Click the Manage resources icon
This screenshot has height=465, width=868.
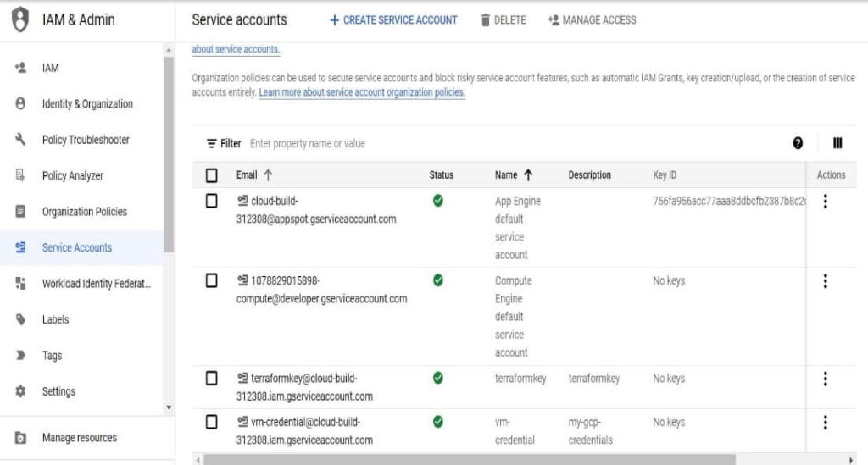20,438
